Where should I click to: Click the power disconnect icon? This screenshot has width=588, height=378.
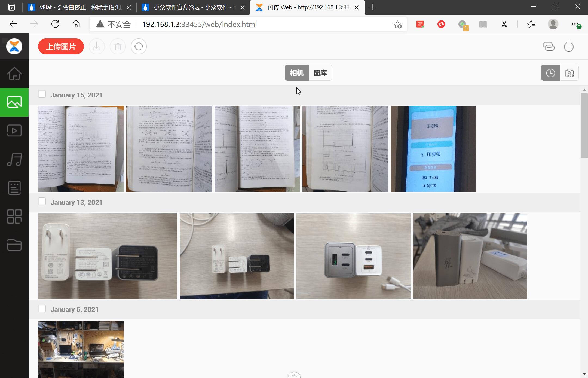tap(569, 47)
